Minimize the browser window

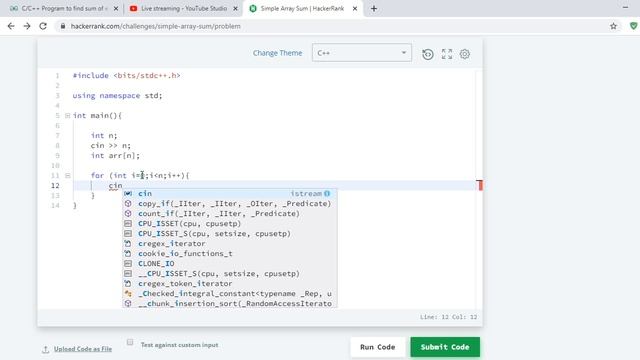click(x=625, y=7)
